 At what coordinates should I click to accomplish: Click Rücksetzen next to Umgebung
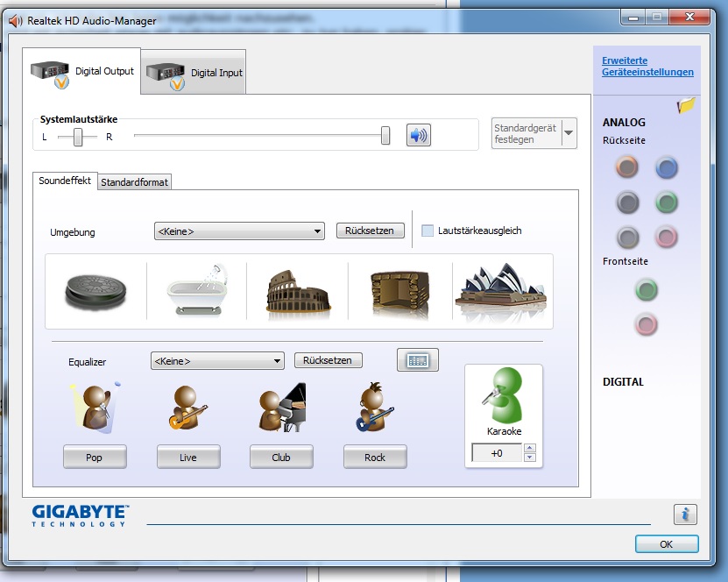click(370, 231)
